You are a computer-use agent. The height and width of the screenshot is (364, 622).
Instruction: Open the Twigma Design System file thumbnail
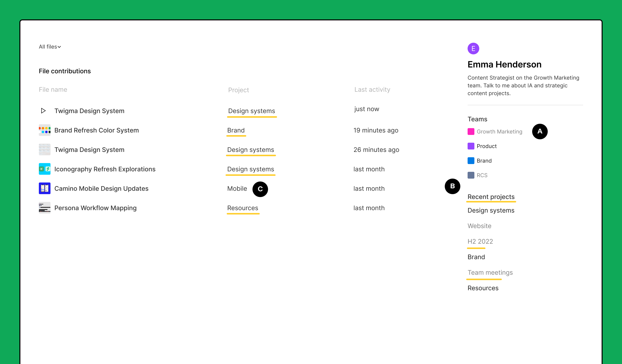pyautogui.click(x=45, y=150)
